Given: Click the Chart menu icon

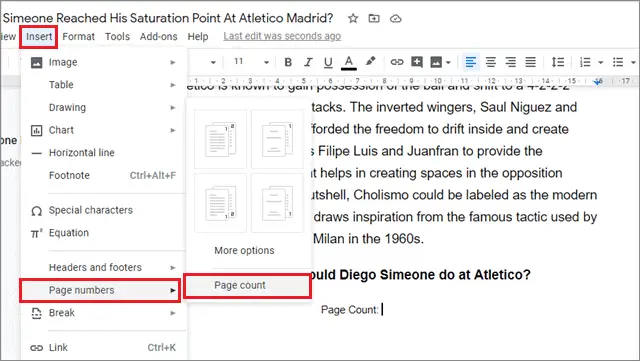Looking at the screenshot, I should click(x=36, y=130).
